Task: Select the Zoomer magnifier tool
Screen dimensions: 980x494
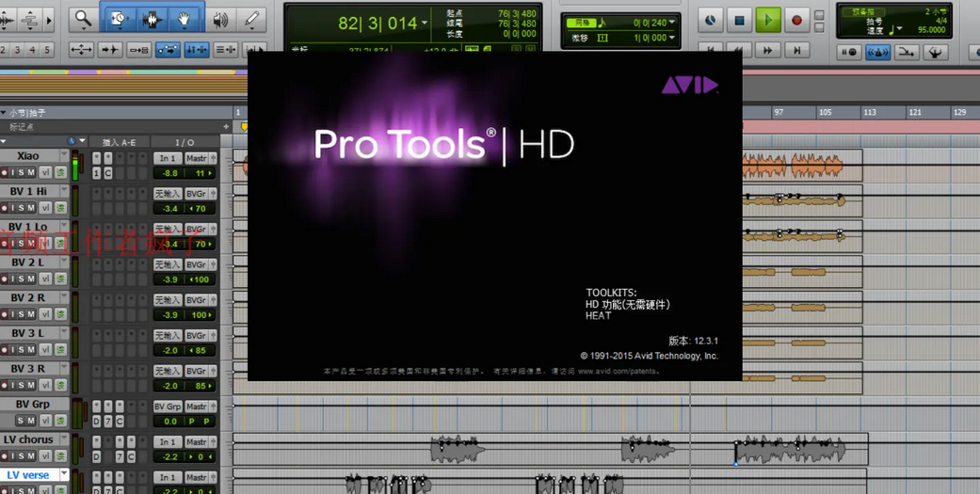Action: pyautogui.click(x=83, y=20)
